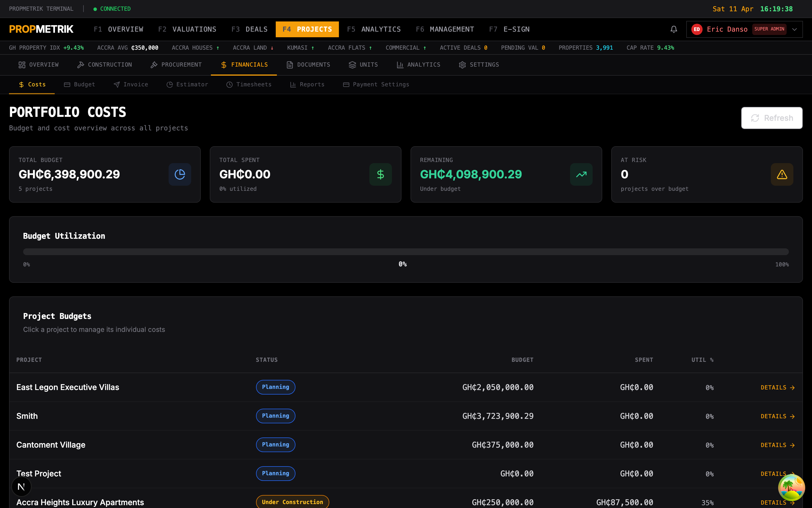Open F5 Analytics main tab
The height and width of the screenshot is (508, 812).
click(x=374, y=29)
